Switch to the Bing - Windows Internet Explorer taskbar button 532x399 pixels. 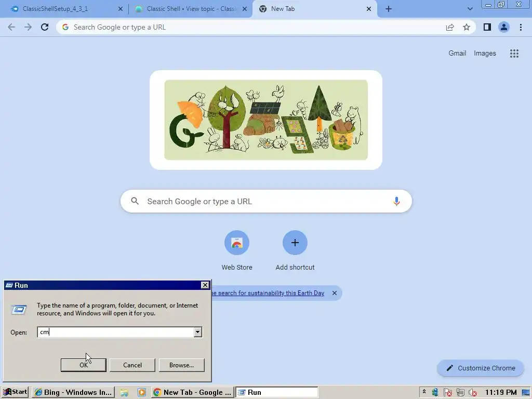coord(73,392)
